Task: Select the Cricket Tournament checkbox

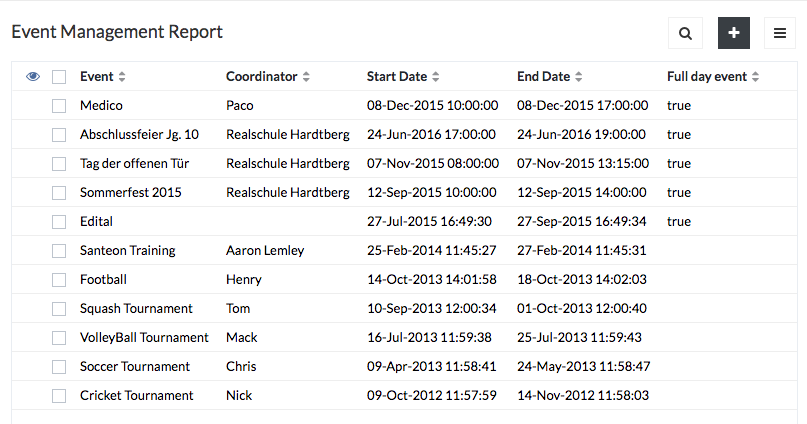Action: tap(59, 396)
